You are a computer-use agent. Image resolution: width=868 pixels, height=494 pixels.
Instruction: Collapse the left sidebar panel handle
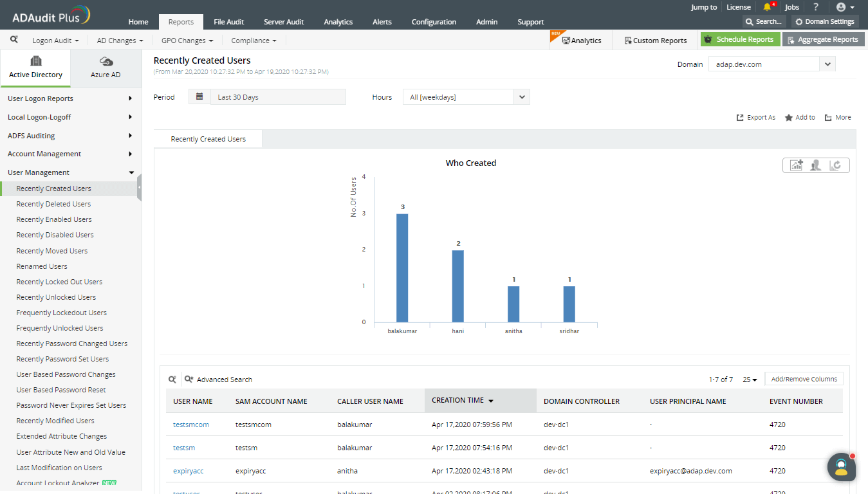click(139, 188)
